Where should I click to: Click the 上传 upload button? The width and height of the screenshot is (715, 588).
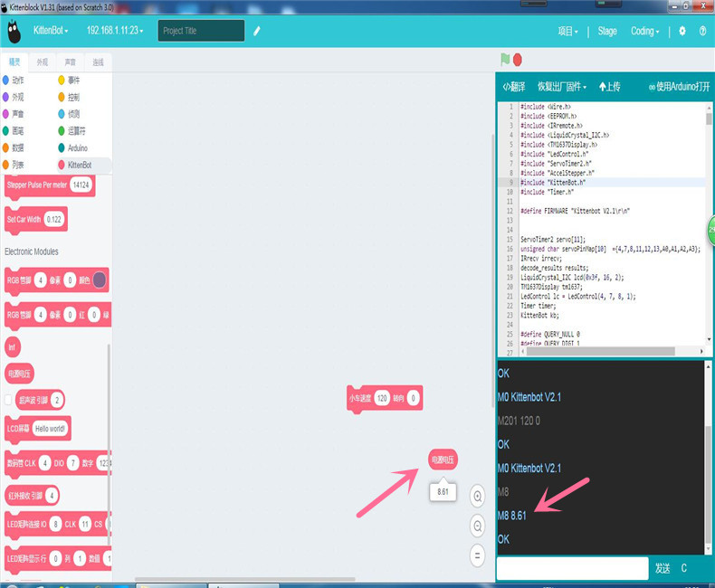pos(610,87)
